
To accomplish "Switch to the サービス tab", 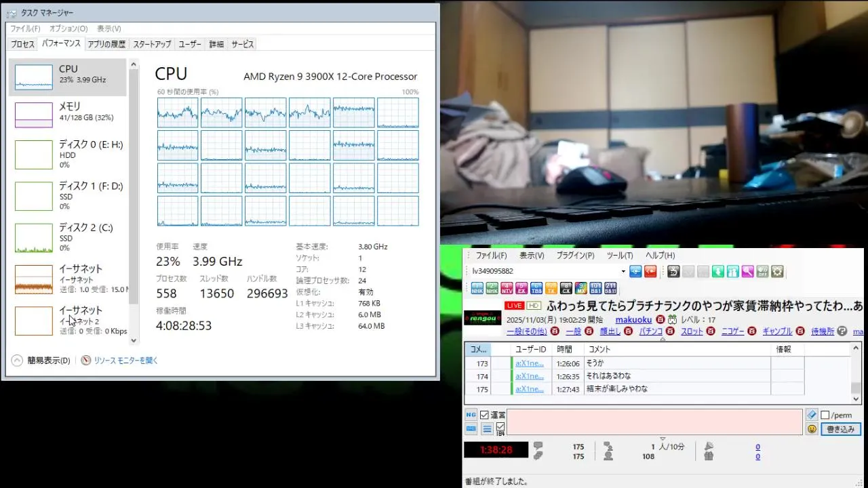I will coord(242,44).
